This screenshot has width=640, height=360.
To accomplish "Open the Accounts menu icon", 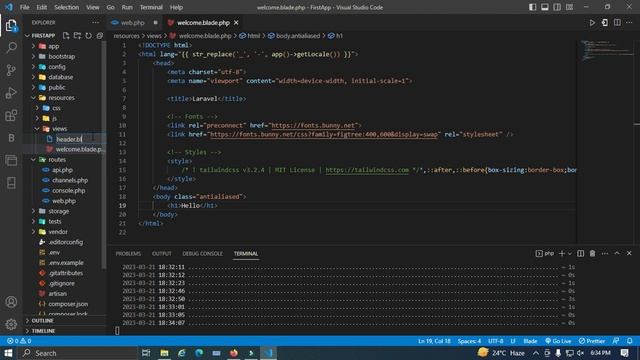I will click(11, 302).
